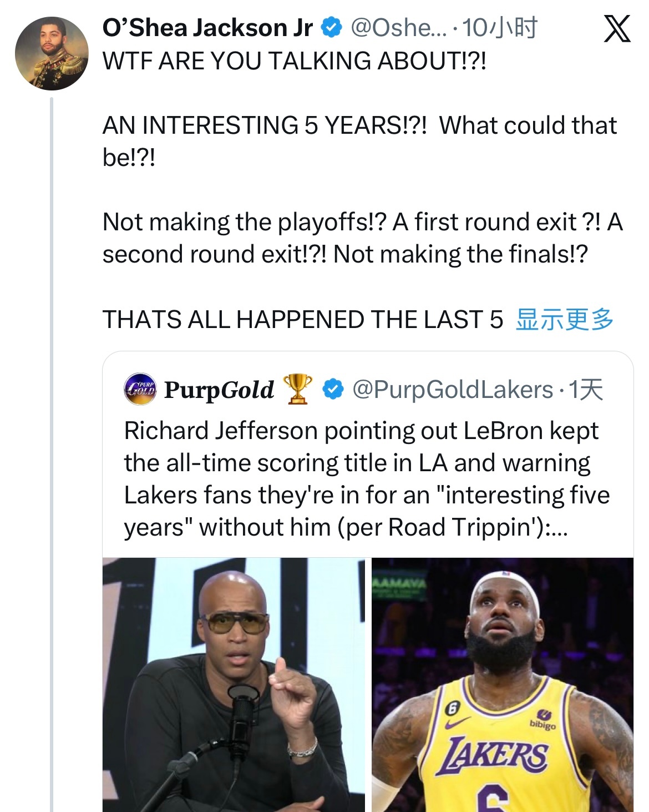Open the PurpGold round avatar logo
Screen dimensions: 649x812
pyautogui.click(x=140, y=389)
